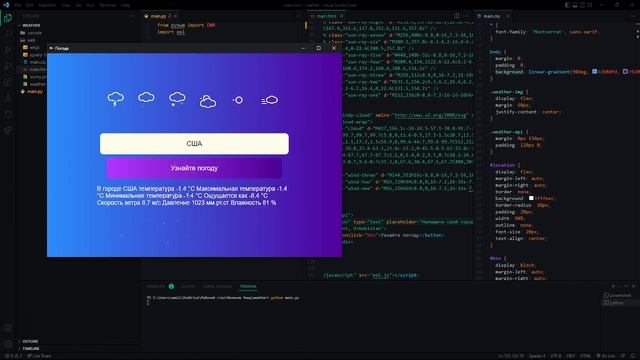640x360 pixels.
Task: Switch to the Terminal panel tab
Action: click(x=248, y=287)
